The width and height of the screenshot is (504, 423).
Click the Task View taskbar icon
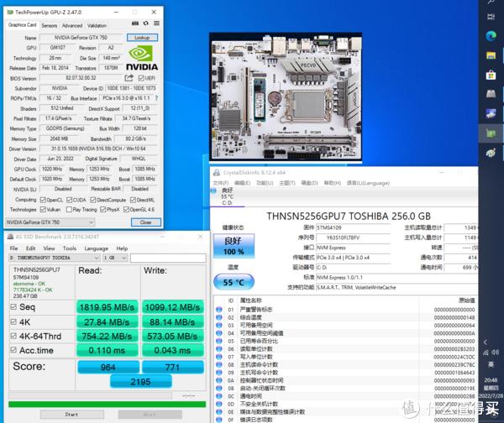[491, 17]
